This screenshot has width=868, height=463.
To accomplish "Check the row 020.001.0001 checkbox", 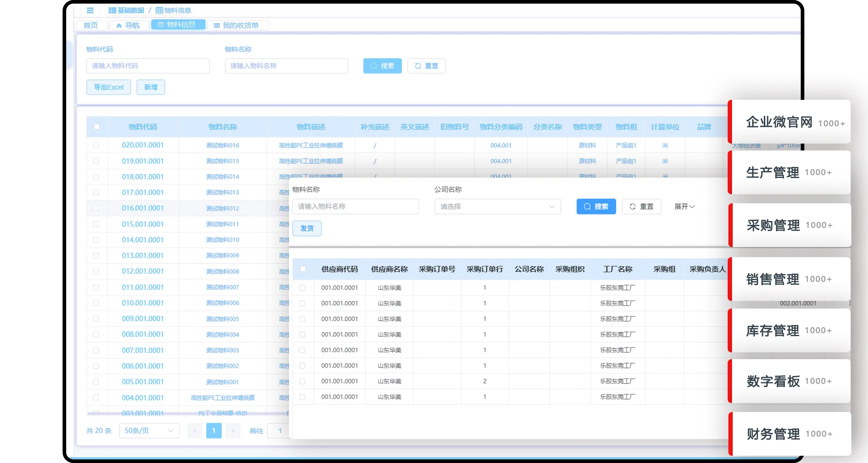I will [x=96, y=145].
